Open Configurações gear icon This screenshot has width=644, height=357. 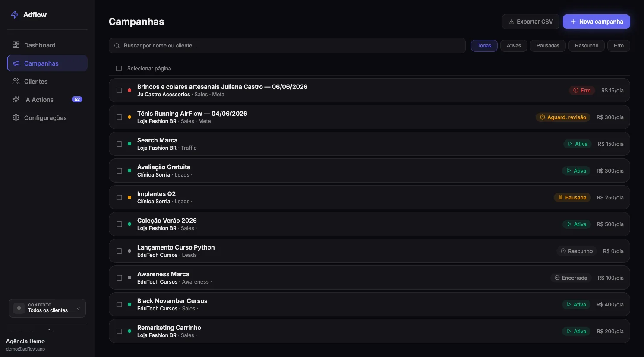click(16, 117)
